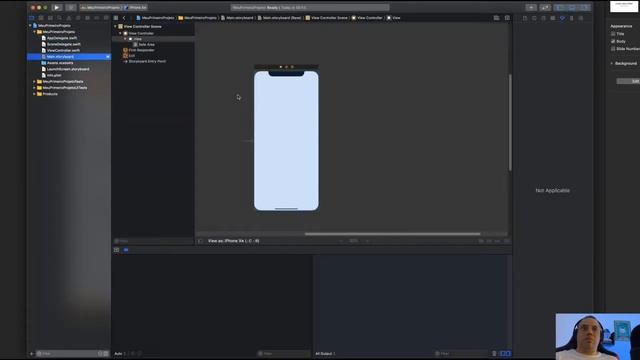Click the First Responder dock icon above device
640x360 pixels.
point(287,67)
